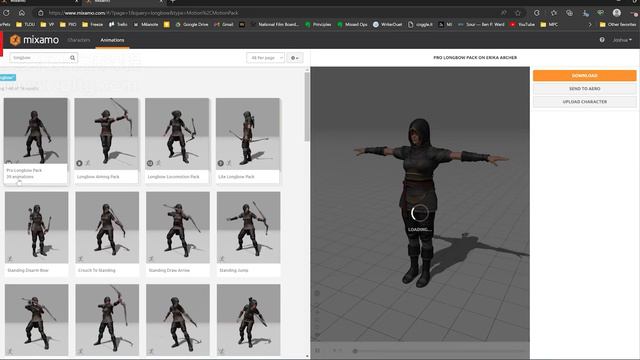The image size is (640, 360).
Task: Open the Gmail bookmark
Action: pyautogui.click(x=224, y=24)
